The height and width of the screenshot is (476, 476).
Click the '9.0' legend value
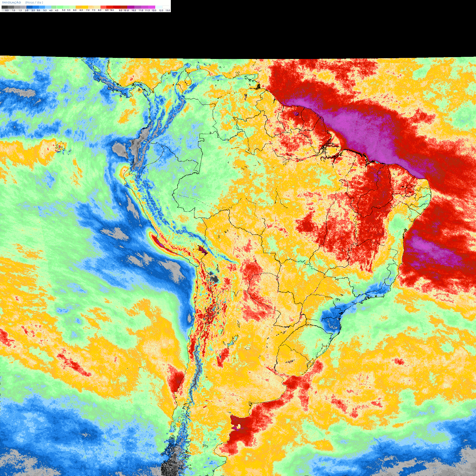click(112, 10)
